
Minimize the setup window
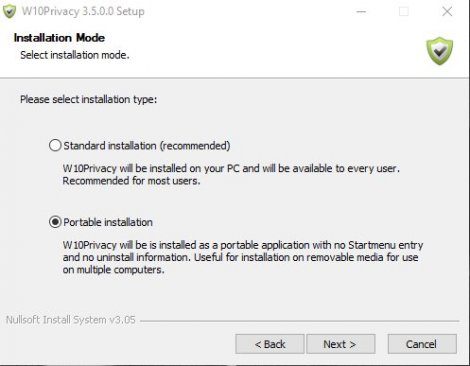click(361, 12)
